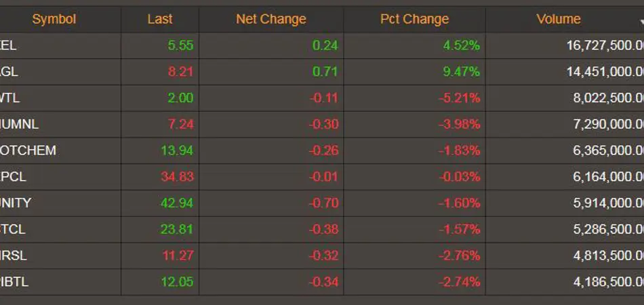Select the volume cell 4,186,500
This screenshot has width=644, height=305.
click(x=607, y=282)
